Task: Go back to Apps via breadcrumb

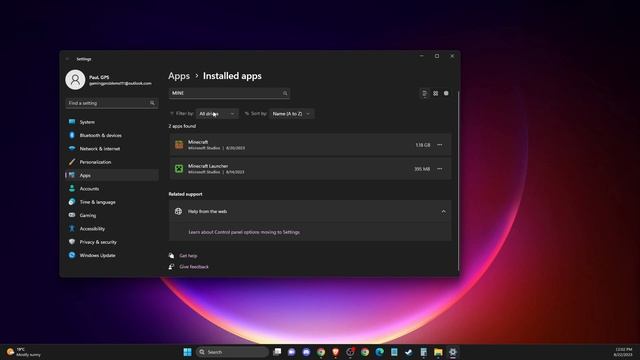Action: click(179, 76)
